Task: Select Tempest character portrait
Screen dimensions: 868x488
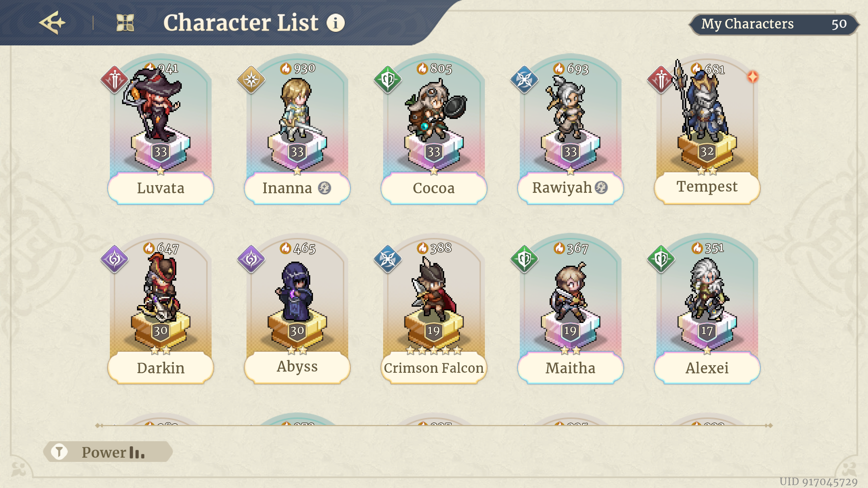Action: (x=707, y=115)
